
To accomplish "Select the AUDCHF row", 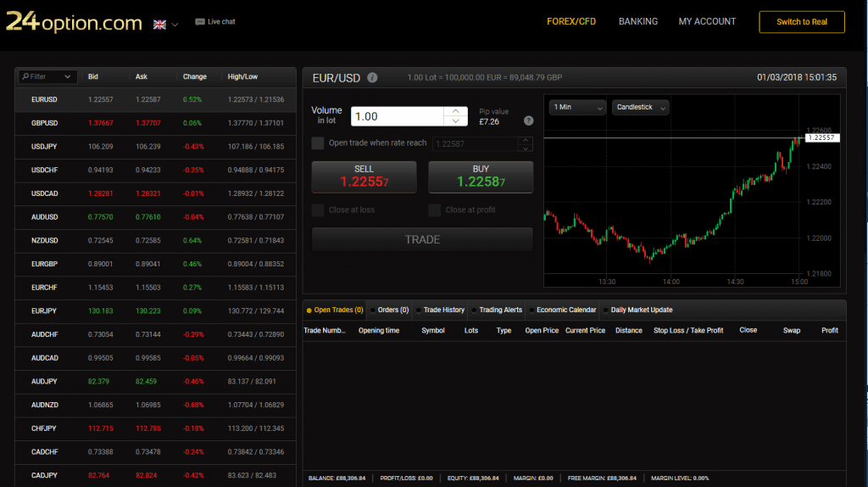I will 156,334.
